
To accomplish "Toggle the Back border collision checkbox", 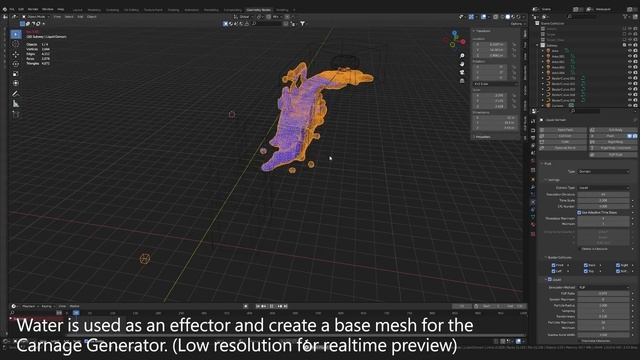I will point(586,265).
